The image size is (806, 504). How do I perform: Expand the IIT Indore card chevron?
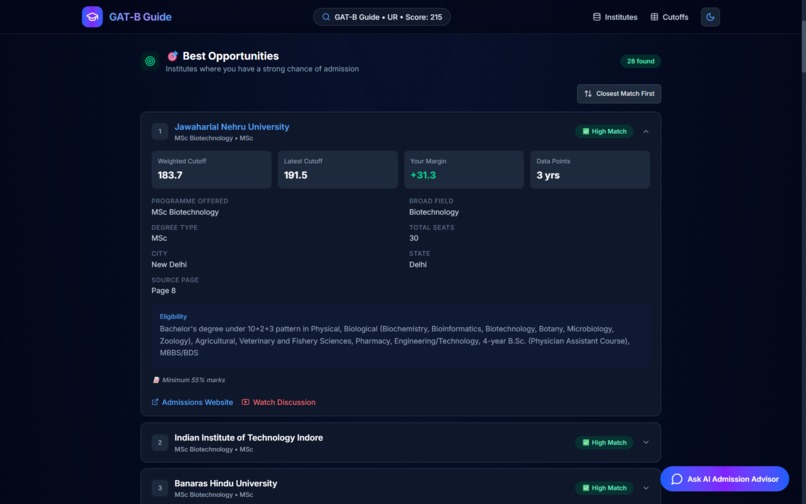click(x=646, y=442)
